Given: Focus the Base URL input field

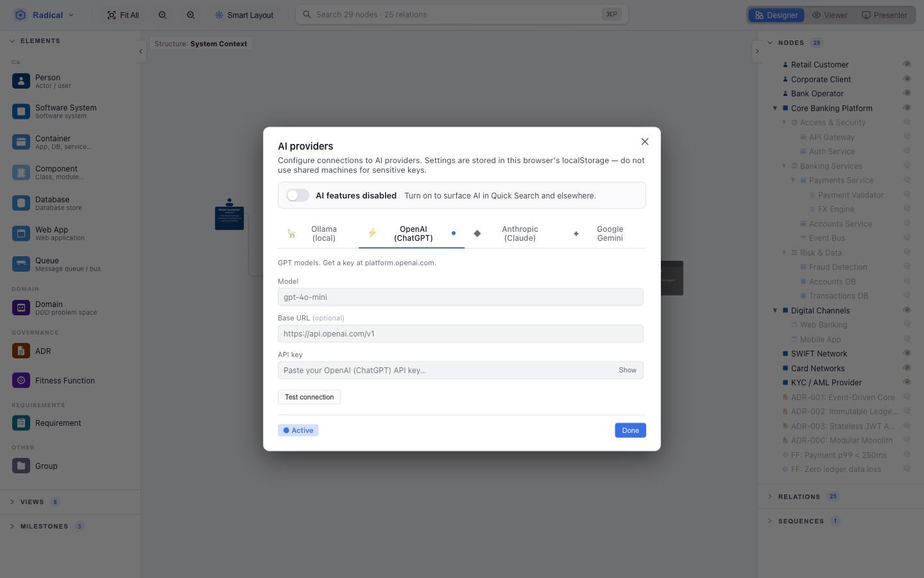Looking at the screenshot, I should click(x=461, y=333).
